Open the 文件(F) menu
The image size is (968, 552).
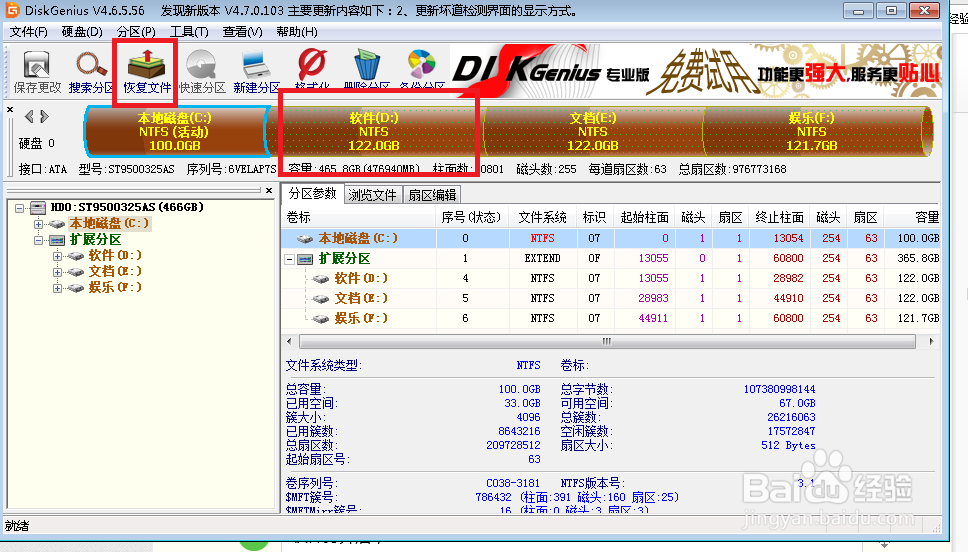(28, 31)
